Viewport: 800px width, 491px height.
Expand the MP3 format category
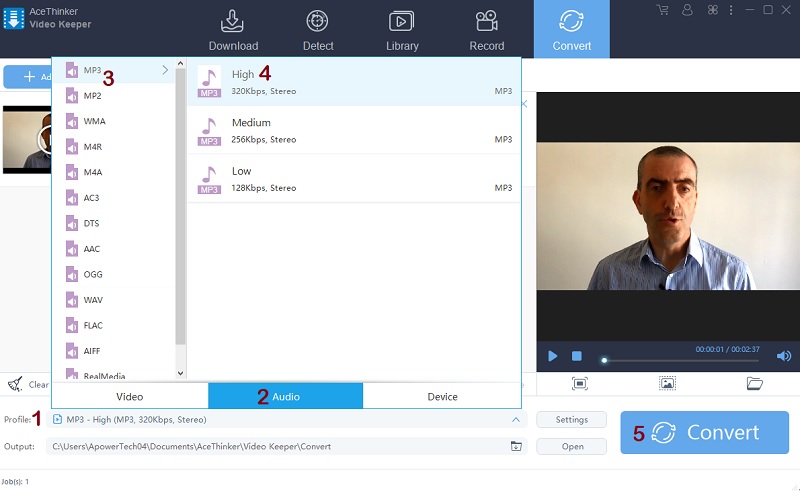165,70
